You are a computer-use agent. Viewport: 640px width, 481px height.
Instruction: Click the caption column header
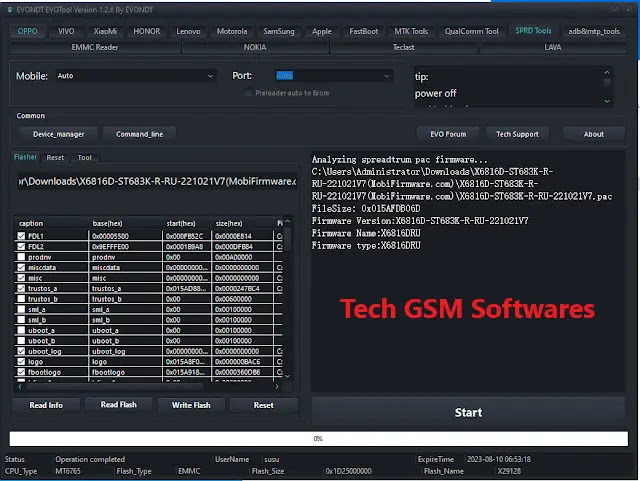point(51,223)
